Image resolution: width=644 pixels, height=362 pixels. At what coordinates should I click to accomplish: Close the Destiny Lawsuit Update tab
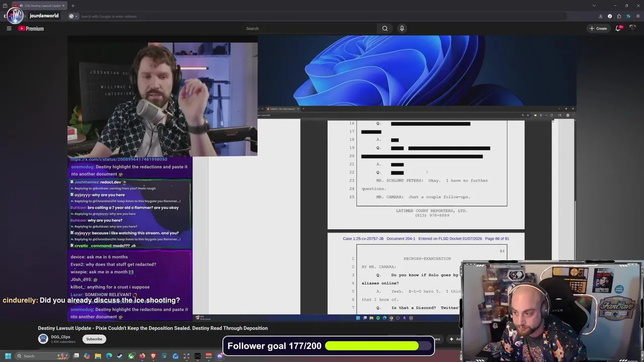coord(63,6)
